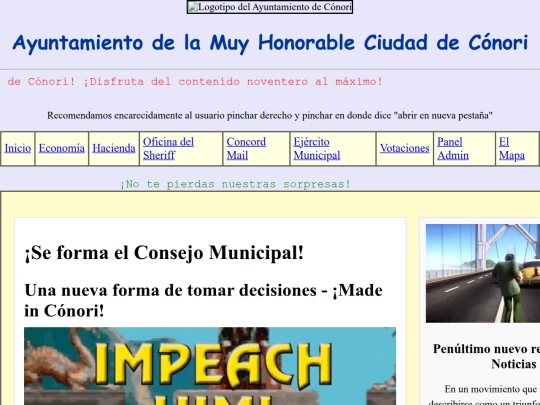Click the heading "¡Se forma el Consejo Municipal!"

[x=164, y=252]
